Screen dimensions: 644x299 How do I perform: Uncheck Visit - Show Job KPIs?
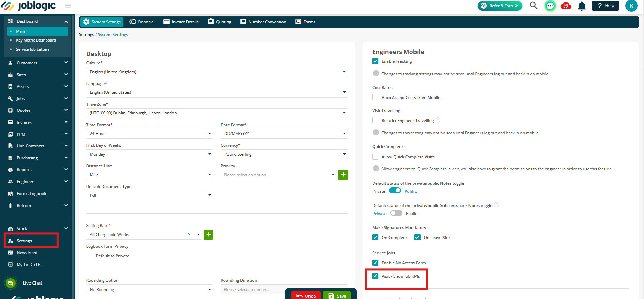375,276
